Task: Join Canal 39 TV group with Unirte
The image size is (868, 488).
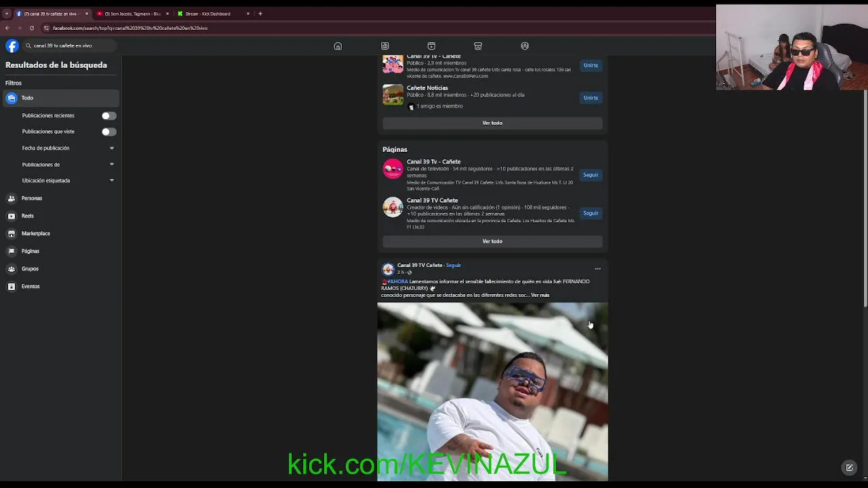Action: [591, 66]
